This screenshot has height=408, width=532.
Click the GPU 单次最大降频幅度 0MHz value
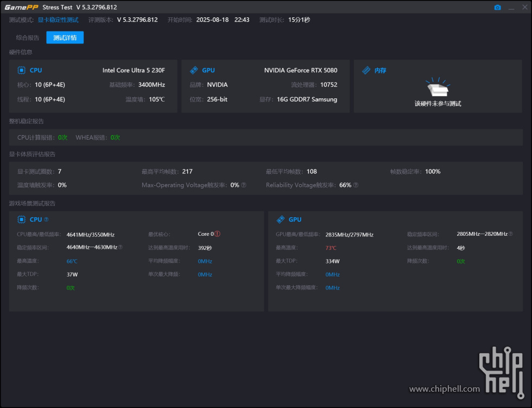[x=332, y=288]
